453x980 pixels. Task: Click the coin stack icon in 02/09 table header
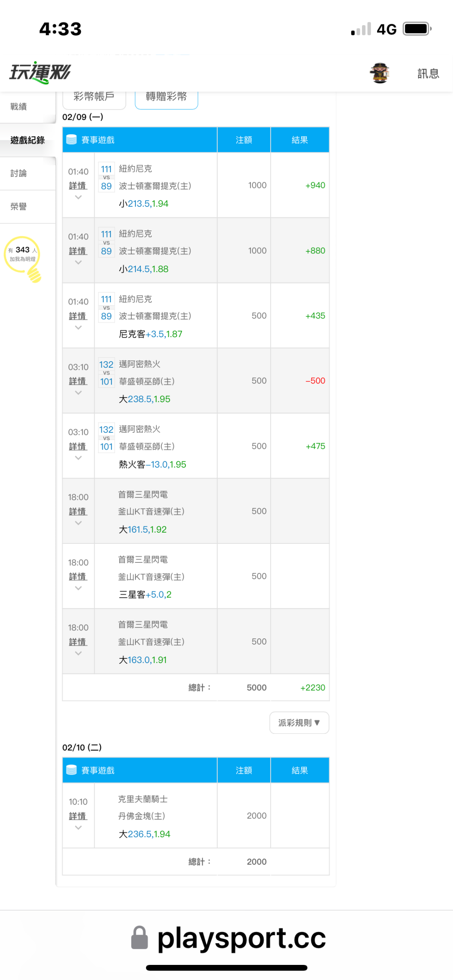pyautogui.click(x=72, y=140)
